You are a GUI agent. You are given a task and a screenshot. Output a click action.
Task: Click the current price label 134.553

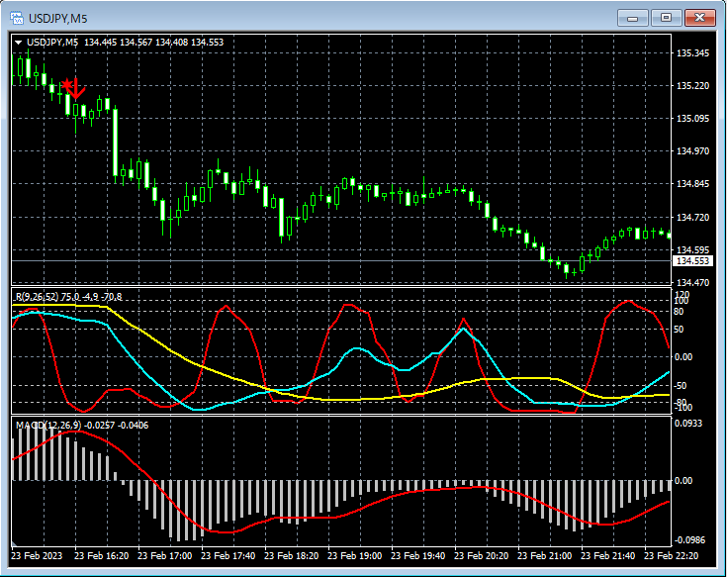[x=690, y=261]
